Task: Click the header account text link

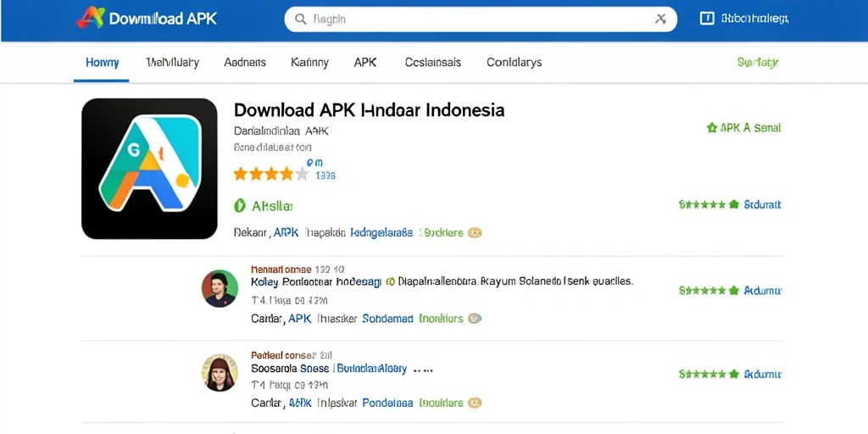Action: click(x=755, y=19)
